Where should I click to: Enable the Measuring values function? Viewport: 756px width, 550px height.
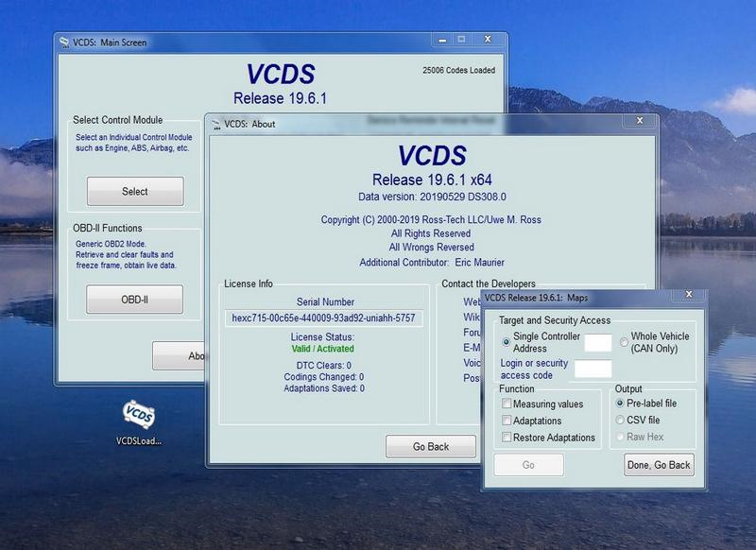pyautogui.click(x=507, y=403)
